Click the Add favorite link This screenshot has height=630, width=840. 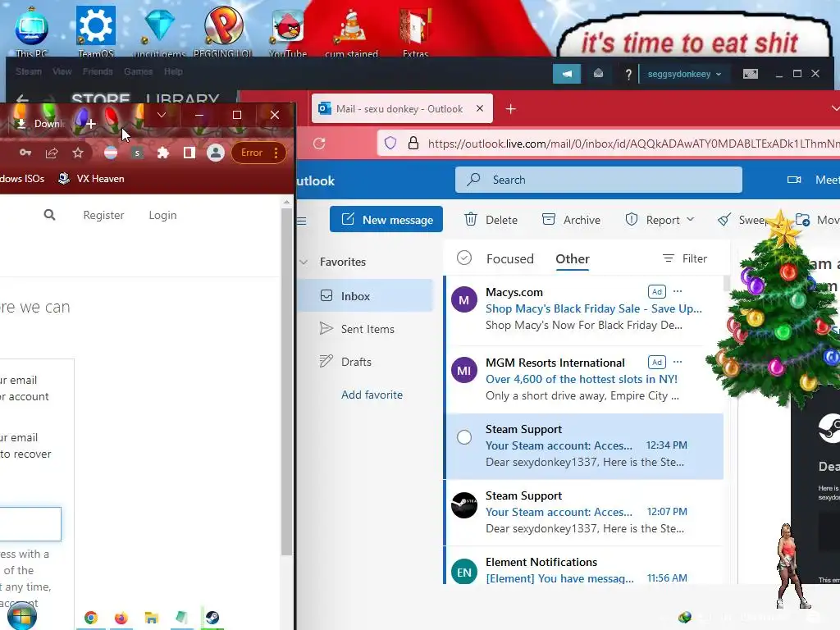[x=372, y=395]
